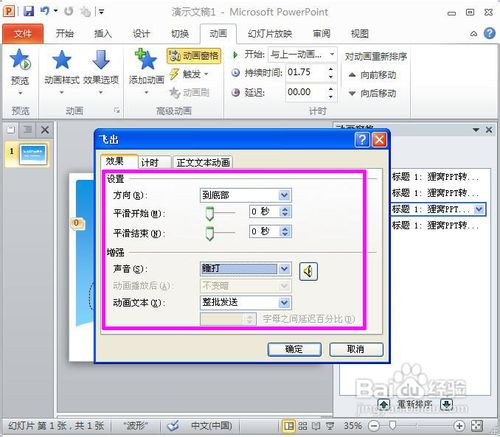Click Save icon in quick access toolbar
The width and height of the screenshot is (500, 437).
[29, 12]
